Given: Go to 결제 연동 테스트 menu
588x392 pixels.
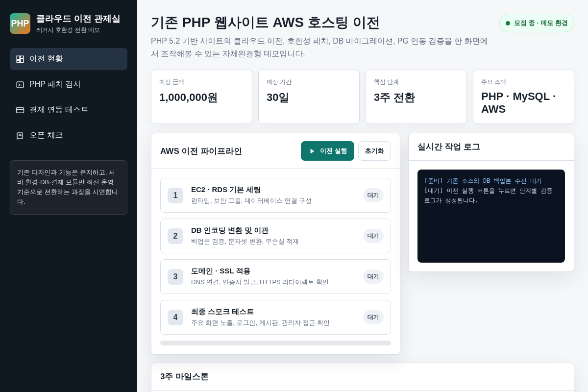Looking at the screenshot, I should (69, 110).
